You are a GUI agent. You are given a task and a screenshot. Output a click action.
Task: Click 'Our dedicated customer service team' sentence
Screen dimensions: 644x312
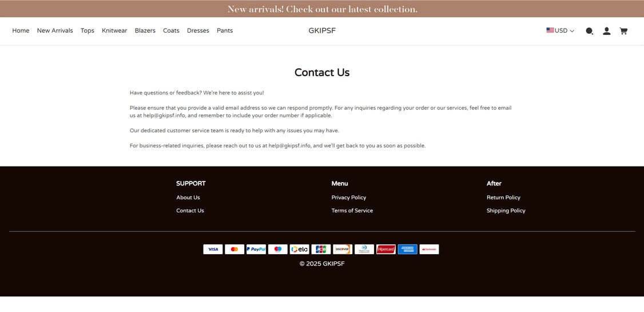[x=234, y=131]
